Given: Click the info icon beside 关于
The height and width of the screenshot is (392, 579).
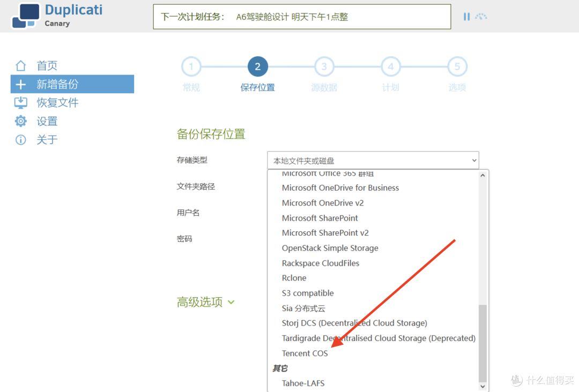Looking at the screenshot, I should [x=21, y=140].
